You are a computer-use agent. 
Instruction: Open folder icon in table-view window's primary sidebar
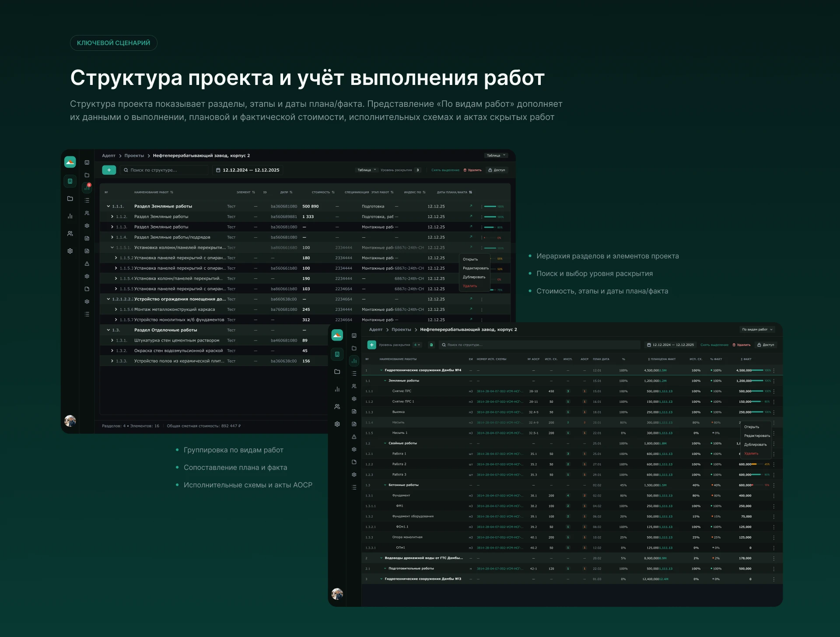click(70, 199)
